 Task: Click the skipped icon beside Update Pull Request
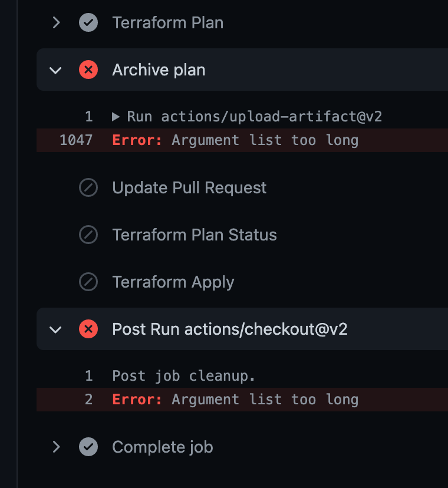pos(88,187)
